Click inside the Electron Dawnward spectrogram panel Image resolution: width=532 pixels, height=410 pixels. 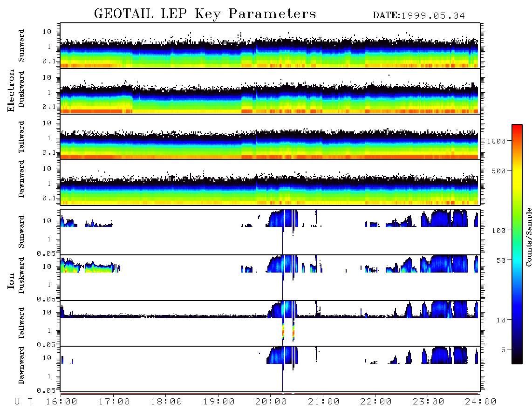tap(270, 182)
